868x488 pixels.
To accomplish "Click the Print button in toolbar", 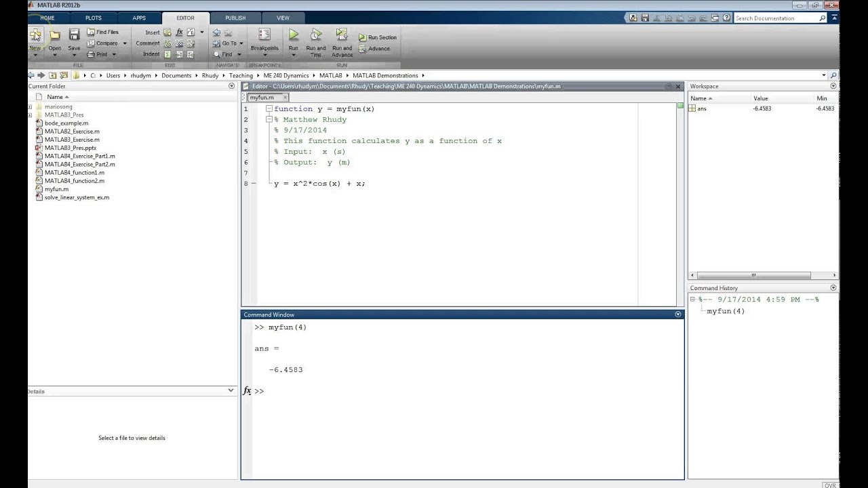I will coord(97,54).
